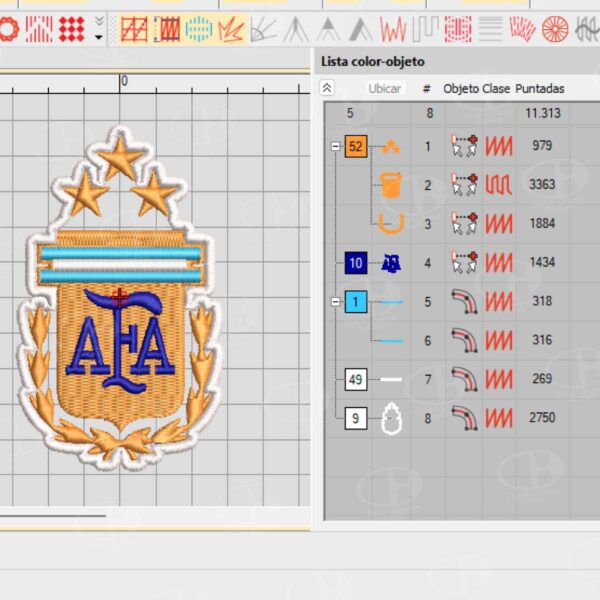Screen dimensions: 600x600
Task: Click the Lista color-objeto panel title
Action: [x=373, y=62]
